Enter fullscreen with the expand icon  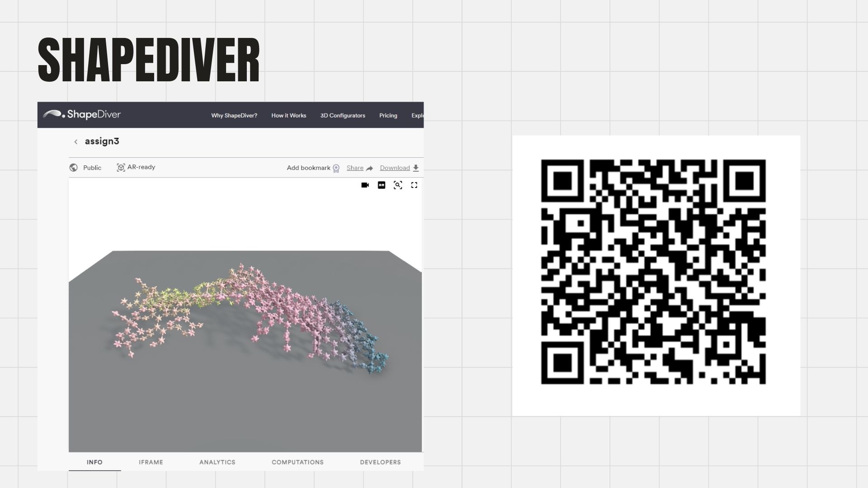pos(414,185)
